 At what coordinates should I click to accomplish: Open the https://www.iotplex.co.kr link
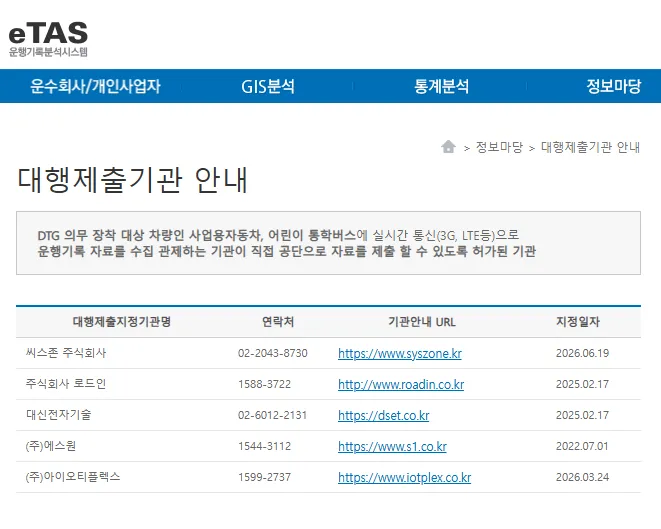click(404, 478)
